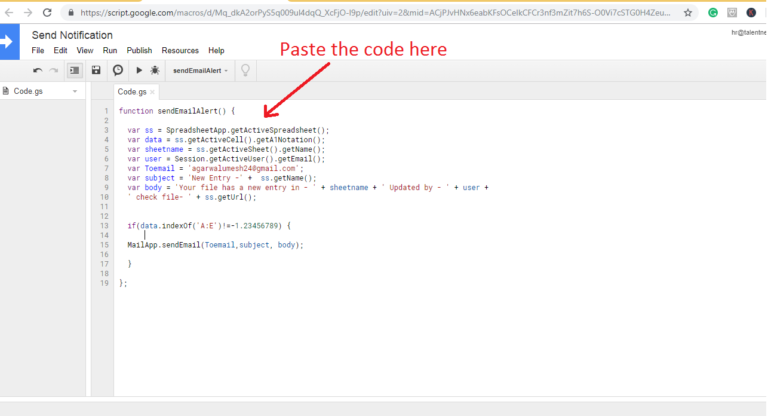768x416 pixels.
Task: Open the Publish menu
Action: [x=139, y=50]
